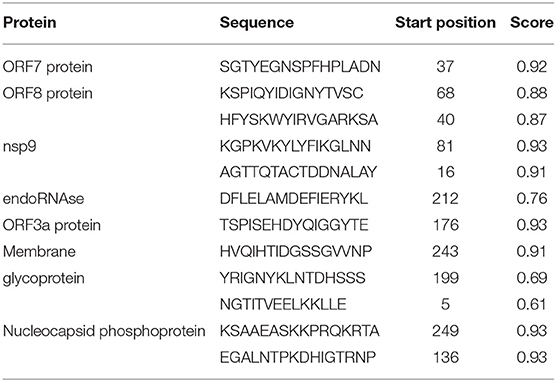Image resolution: width=556 pixels, height=382 pixels.
Task: Select sequence DFLELAMDEFIERYKL
Action: pos(294,199)
